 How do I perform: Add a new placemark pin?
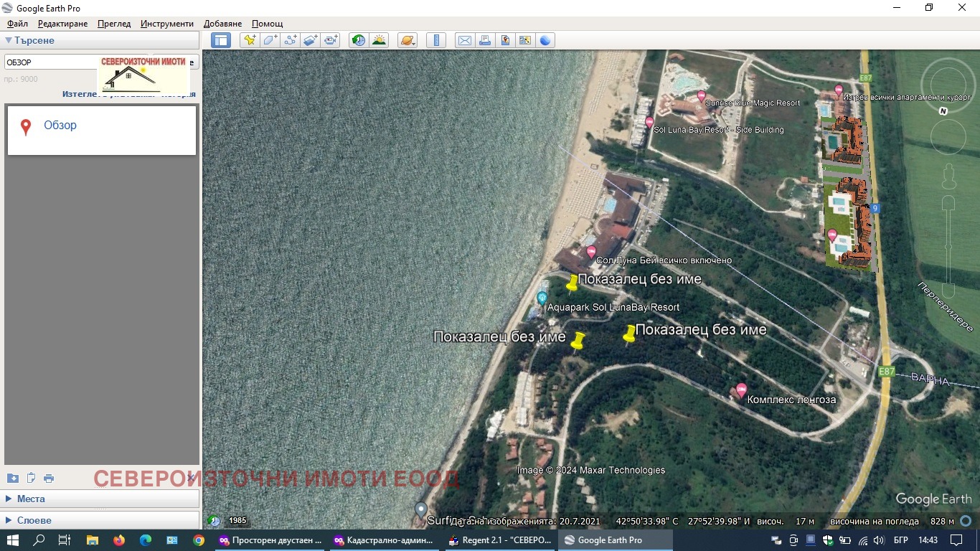pos(250,40)
